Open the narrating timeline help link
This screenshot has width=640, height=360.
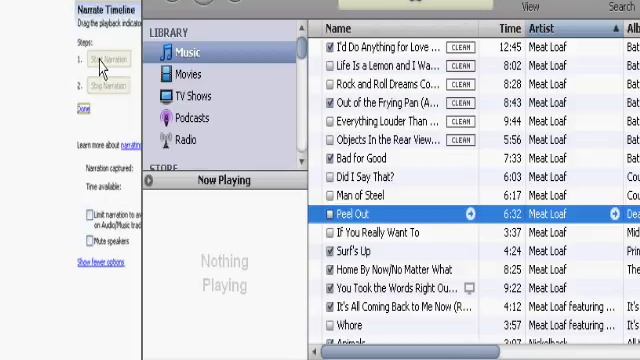point(131,145)
